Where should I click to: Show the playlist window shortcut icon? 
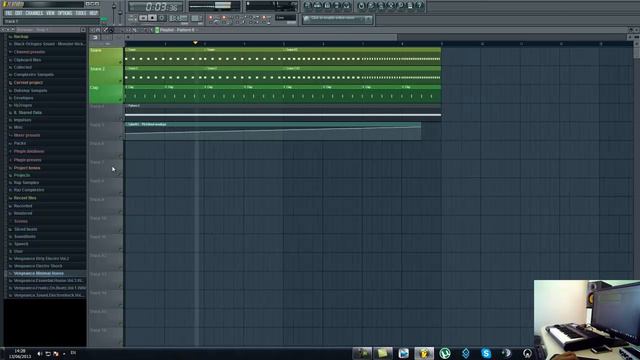[x=308, y=6]
